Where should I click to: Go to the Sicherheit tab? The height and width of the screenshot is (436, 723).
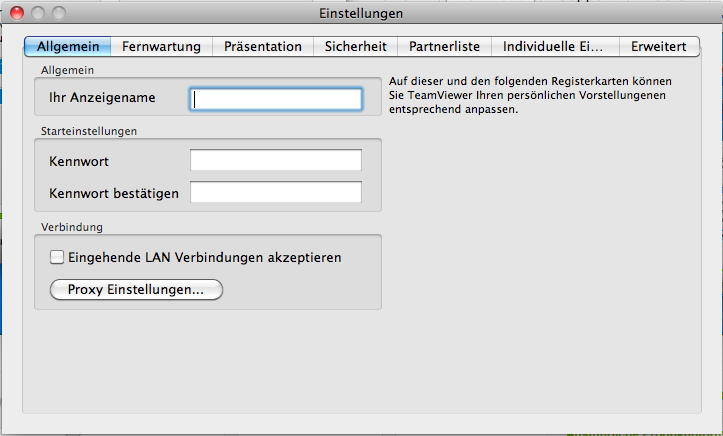click(355, 46)
